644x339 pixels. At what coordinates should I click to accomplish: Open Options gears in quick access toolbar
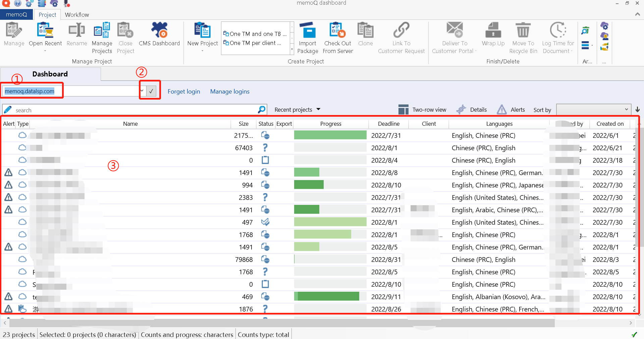tap(30, 3)
